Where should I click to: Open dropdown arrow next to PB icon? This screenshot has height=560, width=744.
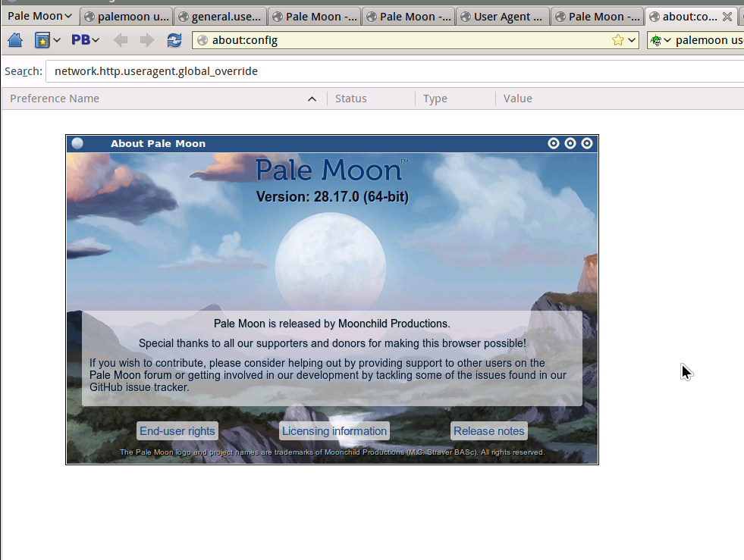(x=96, y=40)
